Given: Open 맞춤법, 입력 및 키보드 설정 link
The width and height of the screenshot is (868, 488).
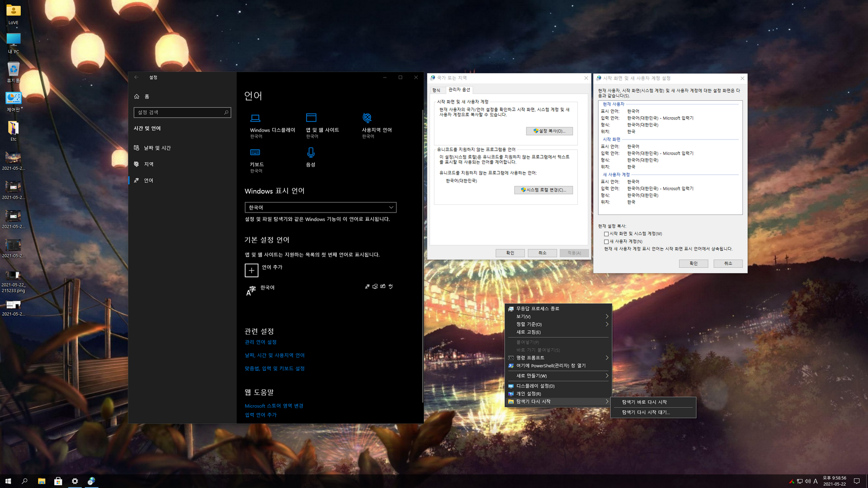Looking at the screenshot, I should 275,368.
